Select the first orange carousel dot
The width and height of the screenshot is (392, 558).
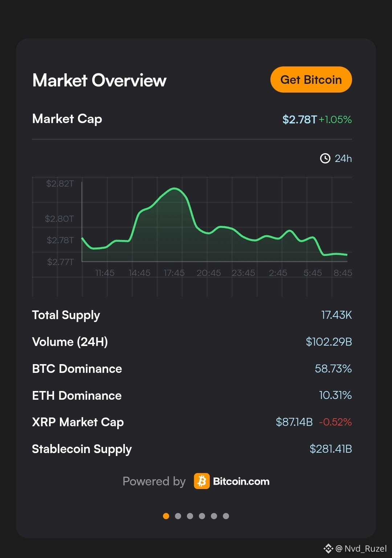pos(166,516)
